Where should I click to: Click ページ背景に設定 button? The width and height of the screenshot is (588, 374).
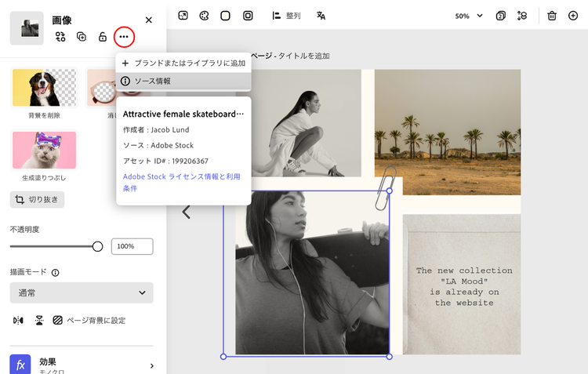[89, 320]
